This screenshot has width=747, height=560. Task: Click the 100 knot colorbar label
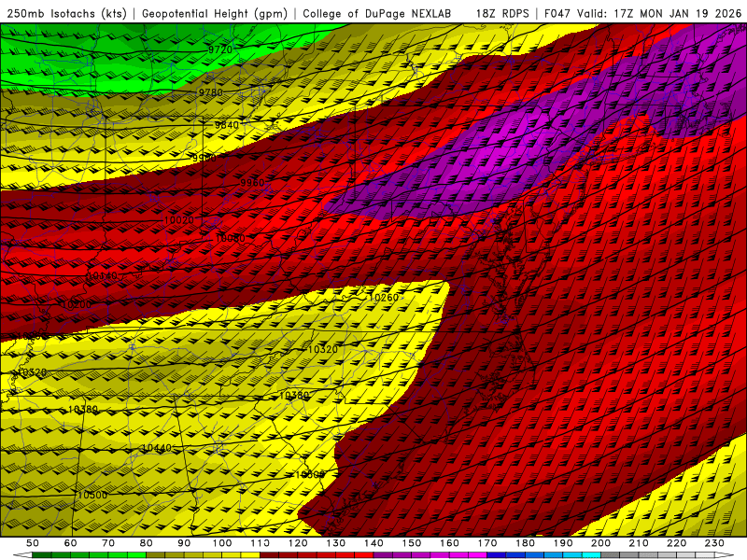tap(222, 543)
